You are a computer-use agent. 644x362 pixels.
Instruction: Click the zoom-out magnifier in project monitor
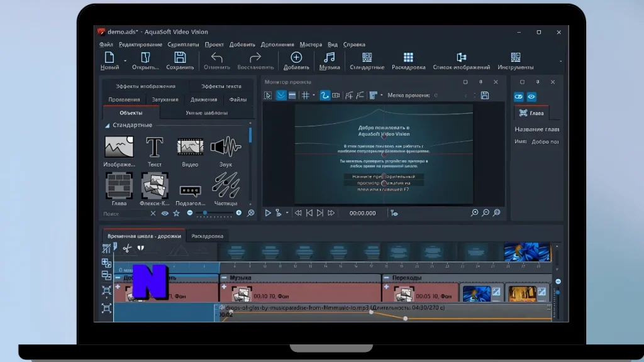tap(486, 212)
